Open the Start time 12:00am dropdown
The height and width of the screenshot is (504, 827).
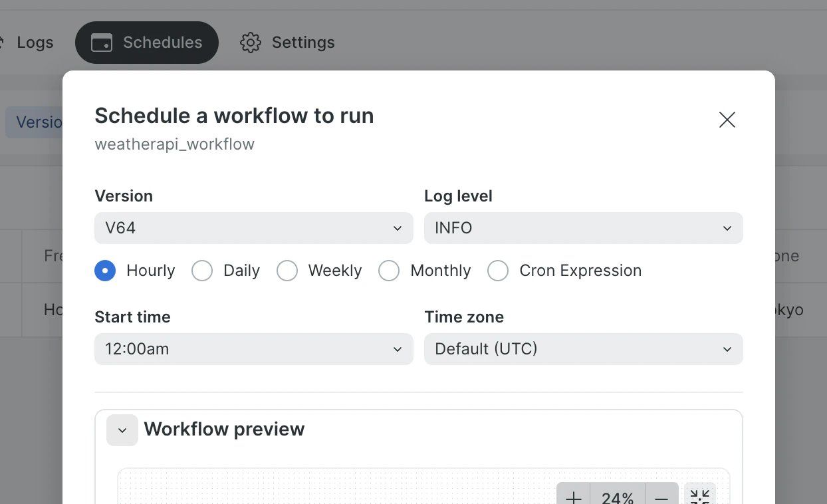point(254,349)
